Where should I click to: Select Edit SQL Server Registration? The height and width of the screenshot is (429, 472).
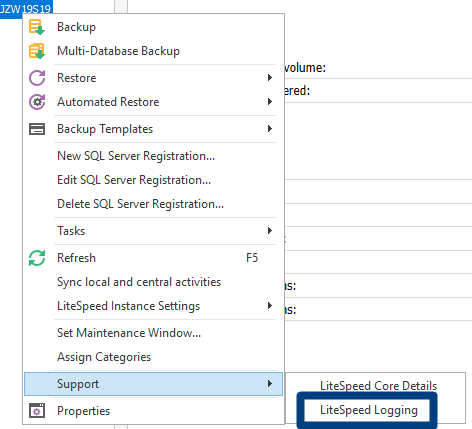click(134, 180)
